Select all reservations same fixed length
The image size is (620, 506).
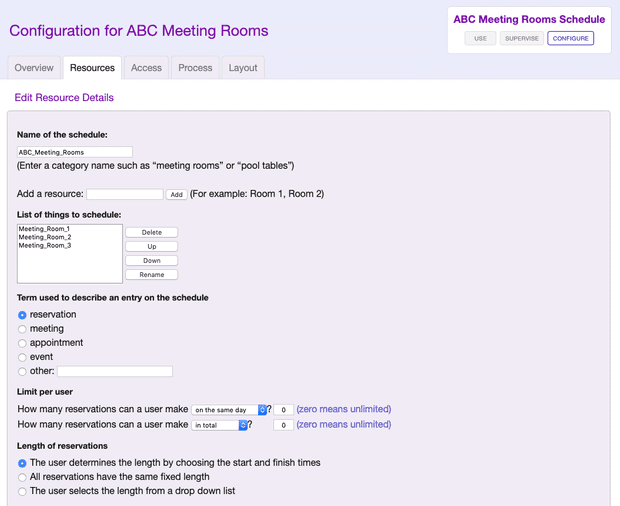click(x=22, y=477)
